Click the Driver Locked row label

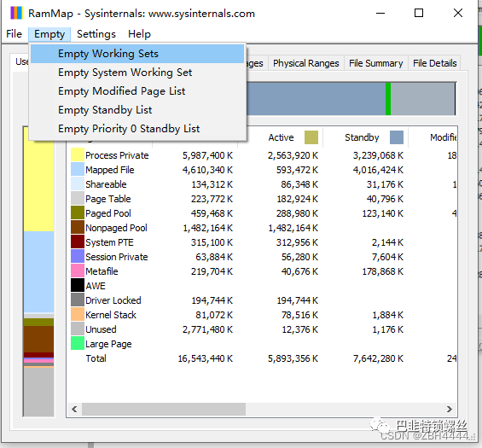click(113, 300)
